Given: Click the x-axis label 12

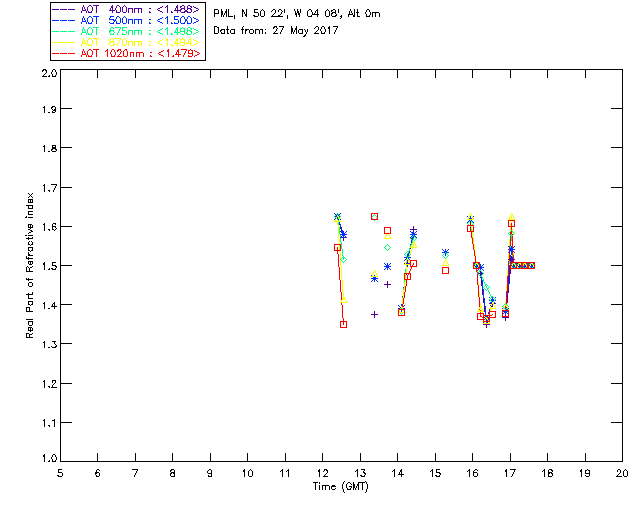Looking at the screenshot, I should pyautogui.click(x=322, y=473).
